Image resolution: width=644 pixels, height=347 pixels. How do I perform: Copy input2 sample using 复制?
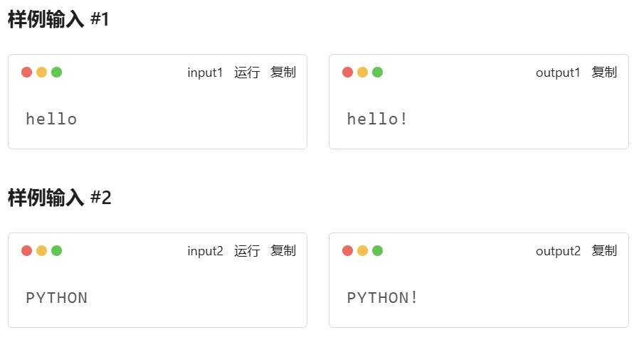tap(283, 251)
